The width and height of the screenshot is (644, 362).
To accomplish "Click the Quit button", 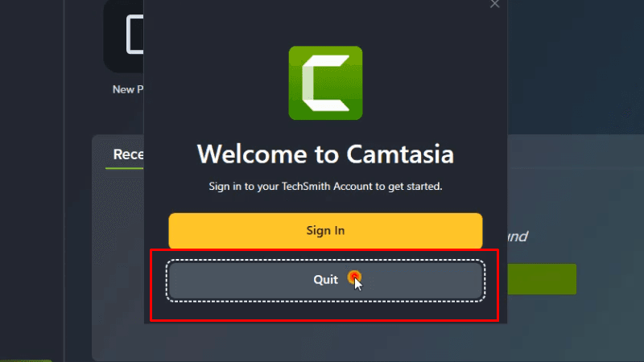I will (x=325, y=280).
